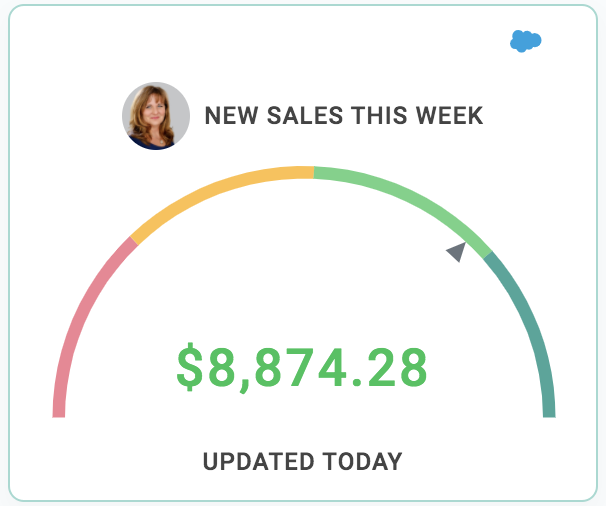This screenshot has width=606, height=506.
Task: Click the word UPDATED in the footer
Action: point(258,461)
